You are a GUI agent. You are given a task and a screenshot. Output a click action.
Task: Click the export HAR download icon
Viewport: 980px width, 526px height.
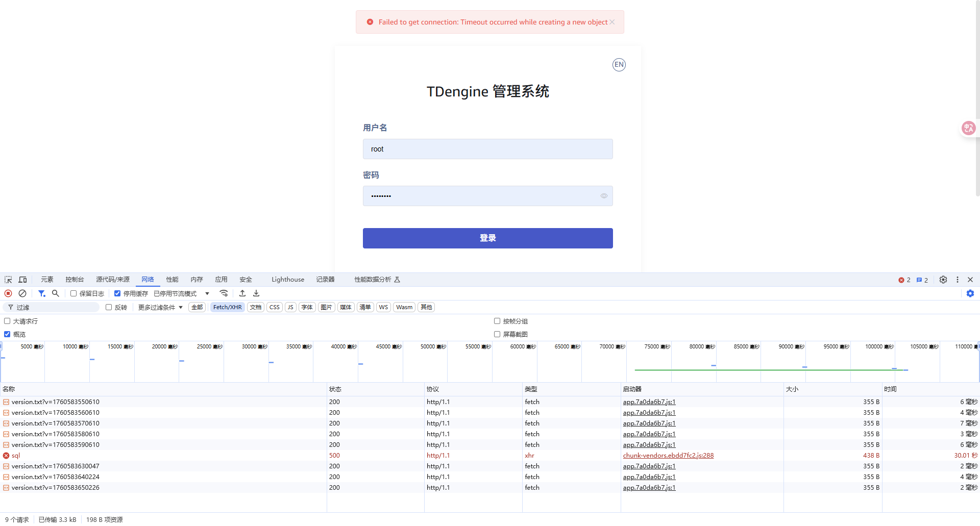256,293
